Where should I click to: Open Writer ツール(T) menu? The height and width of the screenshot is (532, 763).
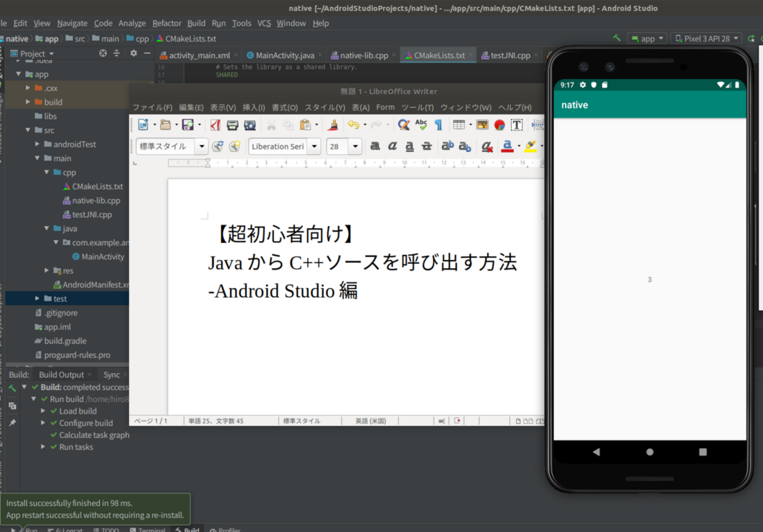coord(417,107)
